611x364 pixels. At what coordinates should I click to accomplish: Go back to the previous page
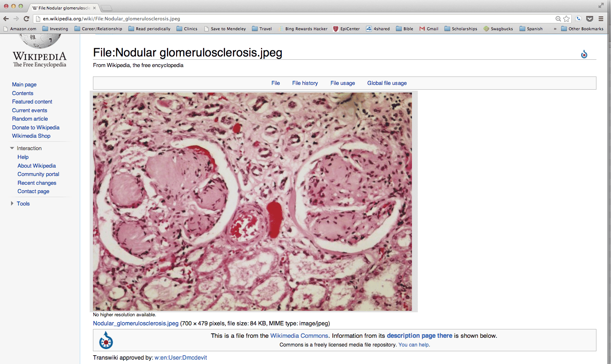tap(6, 19)
